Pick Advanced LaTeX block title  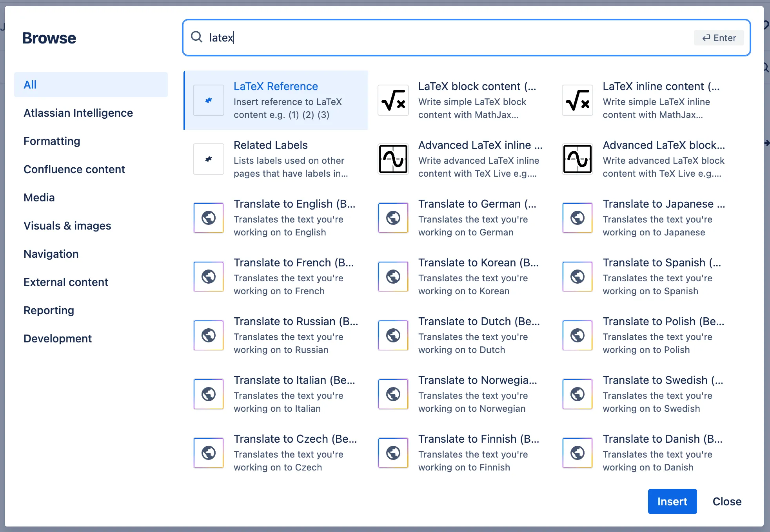pyautogui.click(x=664, y=145)
